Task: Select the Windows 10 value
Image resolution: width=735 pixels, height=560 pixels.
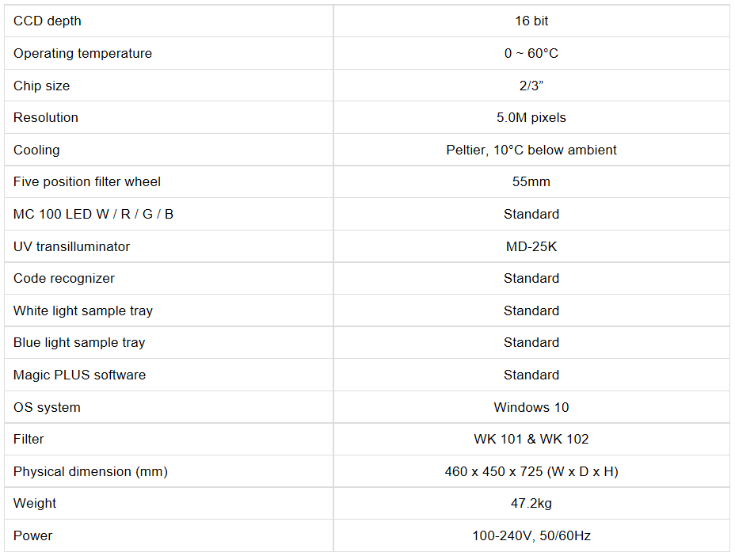Action: point(531,407)
